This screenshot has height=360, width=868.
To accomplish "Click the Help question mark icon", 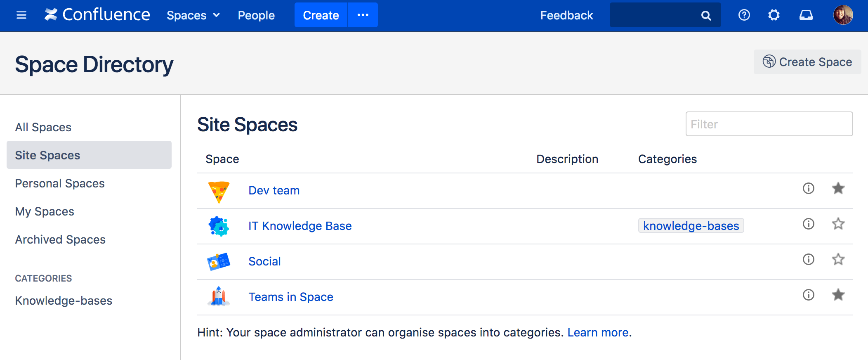I will click(744, 15).
